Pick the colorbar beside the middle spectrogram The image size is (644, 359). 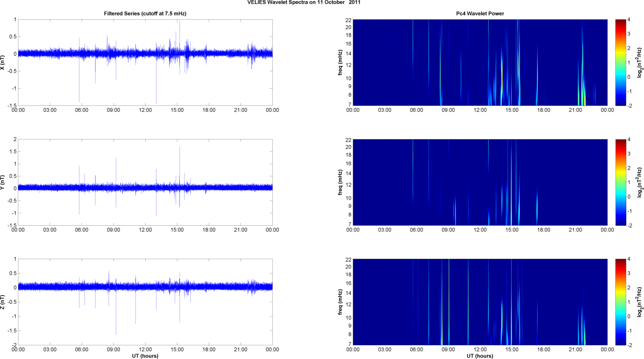(x=620, y=182)
